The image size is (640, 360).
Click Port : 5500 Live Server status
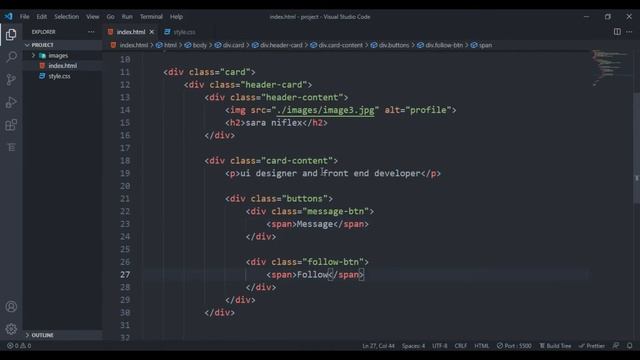pos(514,346)
